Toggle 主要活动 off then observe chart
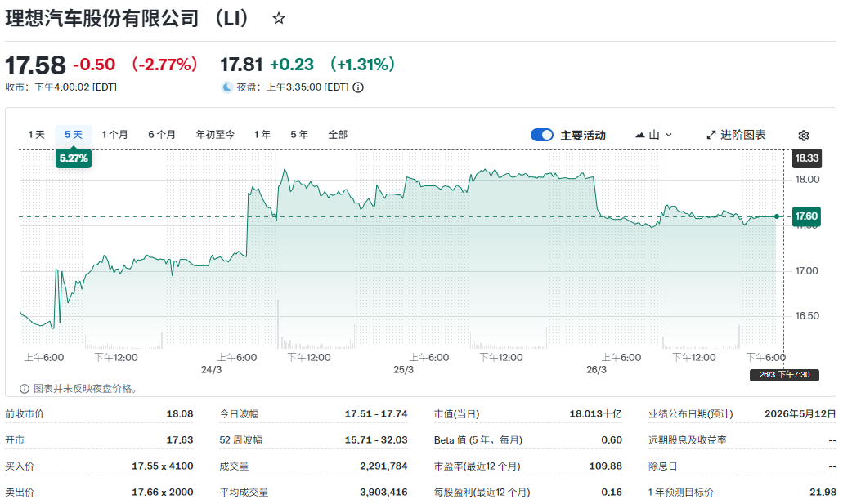The height and width of the screenshot is (504, 843). pos(542,134)
